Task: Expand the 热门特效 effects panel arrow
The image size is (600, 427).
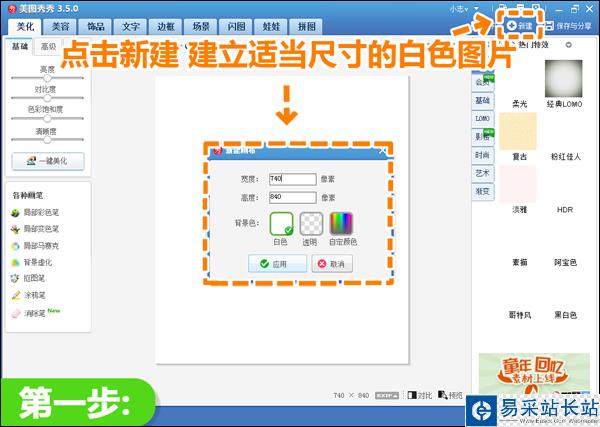Action: click(x=568, y=45)
